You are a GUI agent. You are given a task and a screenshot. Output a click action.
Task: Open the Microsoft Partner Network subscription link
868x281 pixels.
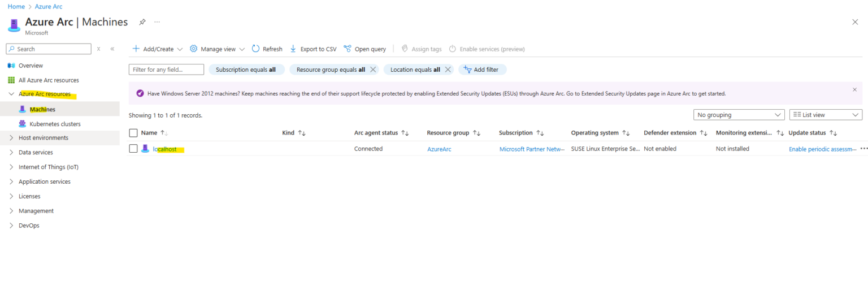[x=532, y=149]
